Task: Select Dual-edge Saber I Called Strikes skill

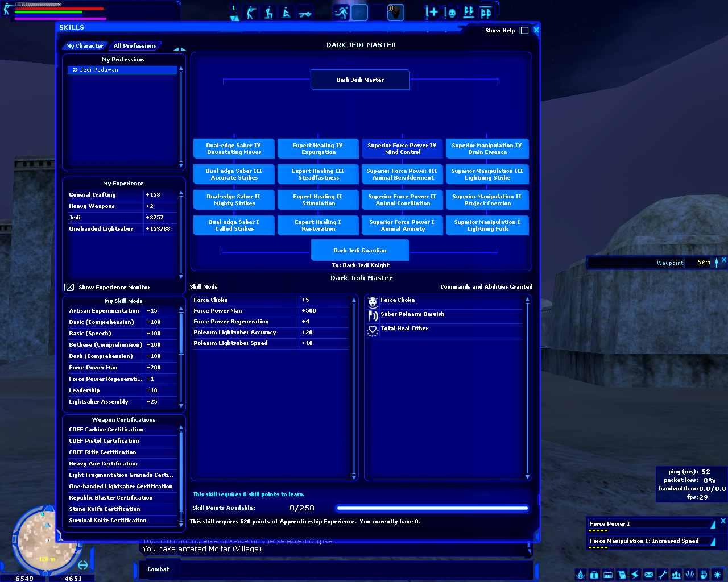Action: point(234,226)
